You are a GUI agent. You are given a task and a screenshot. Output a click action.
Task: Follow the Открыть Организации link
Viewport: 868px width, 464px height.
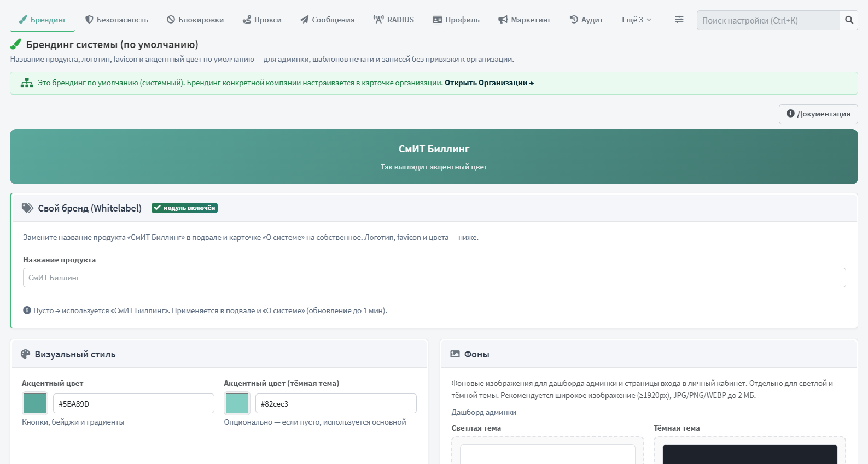click(x=489, y=83)
